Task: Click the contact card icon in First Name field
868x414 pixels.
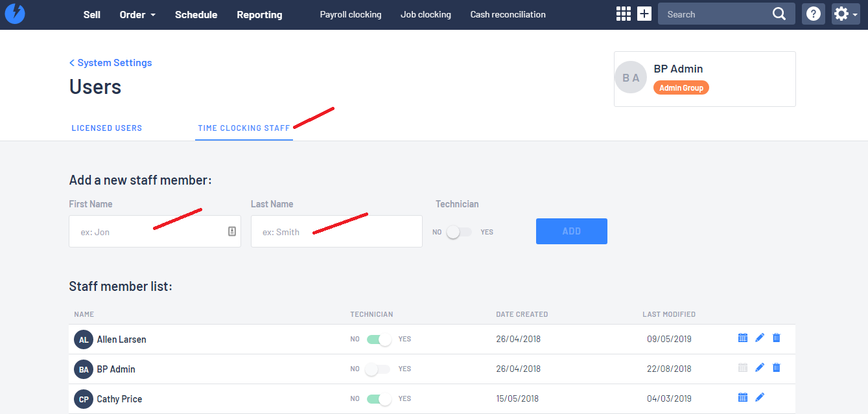Action: [x=232, y=231]
